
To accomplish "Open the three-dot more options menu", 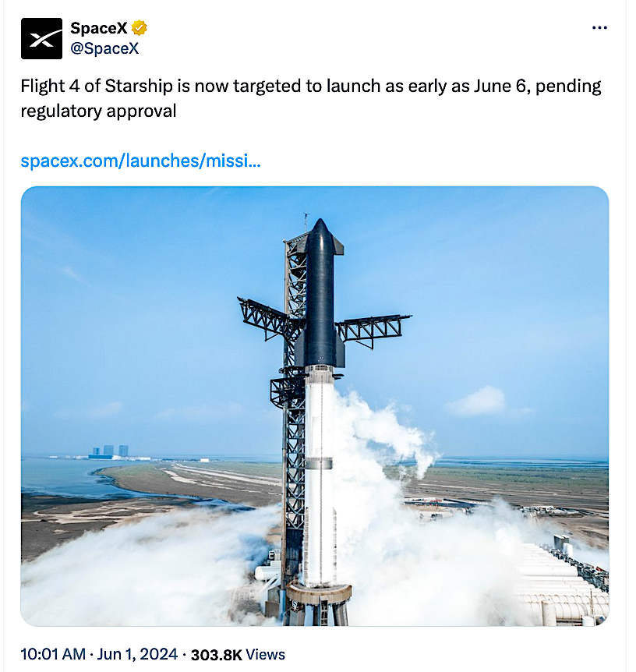I will [x=599, y=28].
